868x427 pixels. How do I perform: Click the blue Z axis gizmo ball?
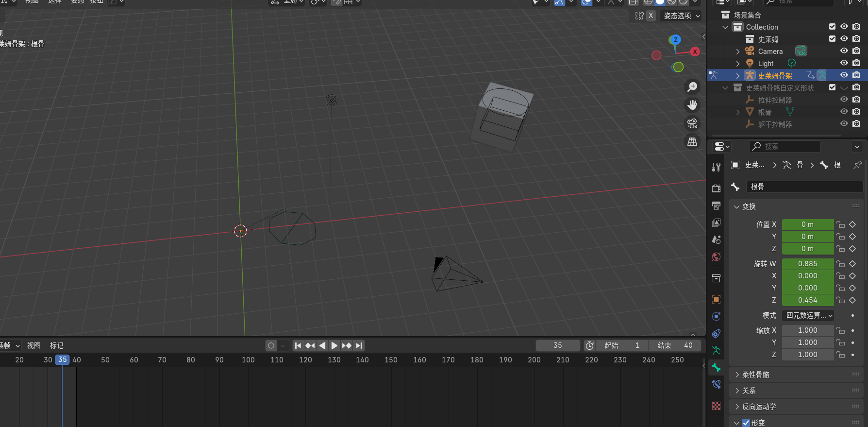point(675,39)
